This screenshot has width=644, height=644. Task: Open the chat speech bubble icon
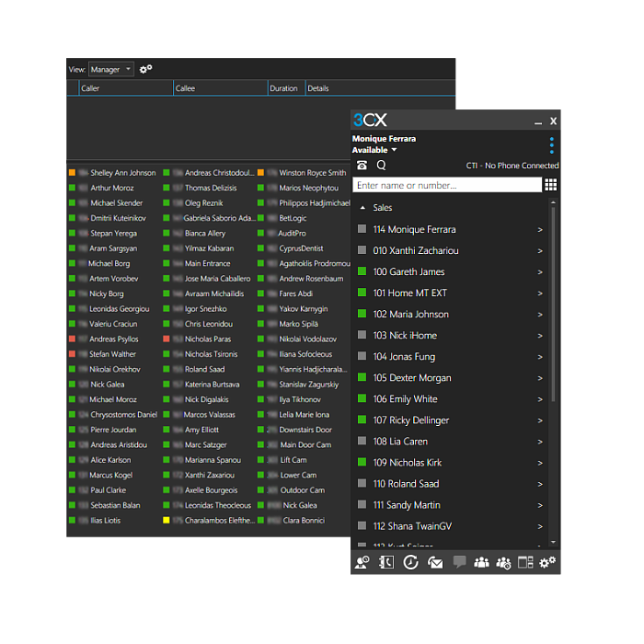tap(458, 562)
